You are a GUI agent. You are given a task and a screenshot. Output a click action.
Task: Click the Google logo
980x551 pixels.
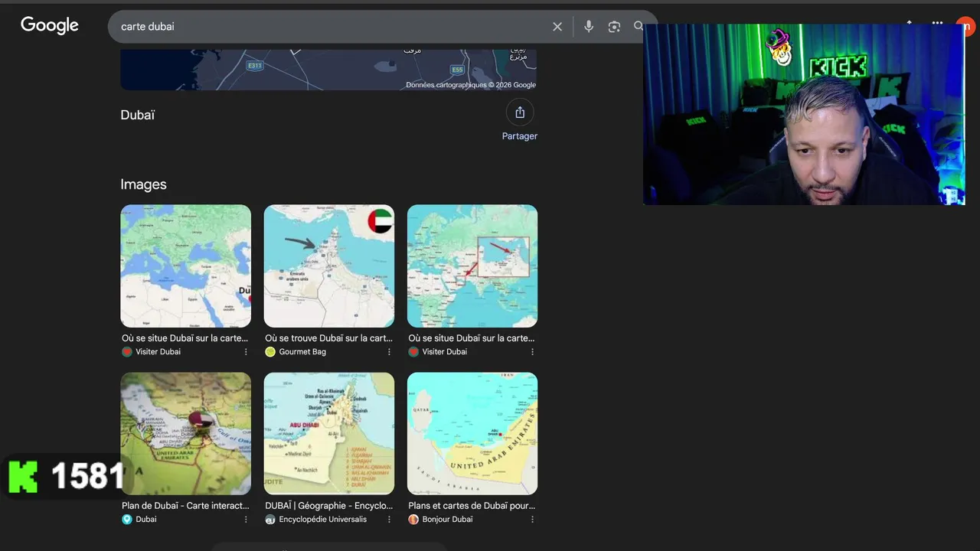[x=50, y=25]
